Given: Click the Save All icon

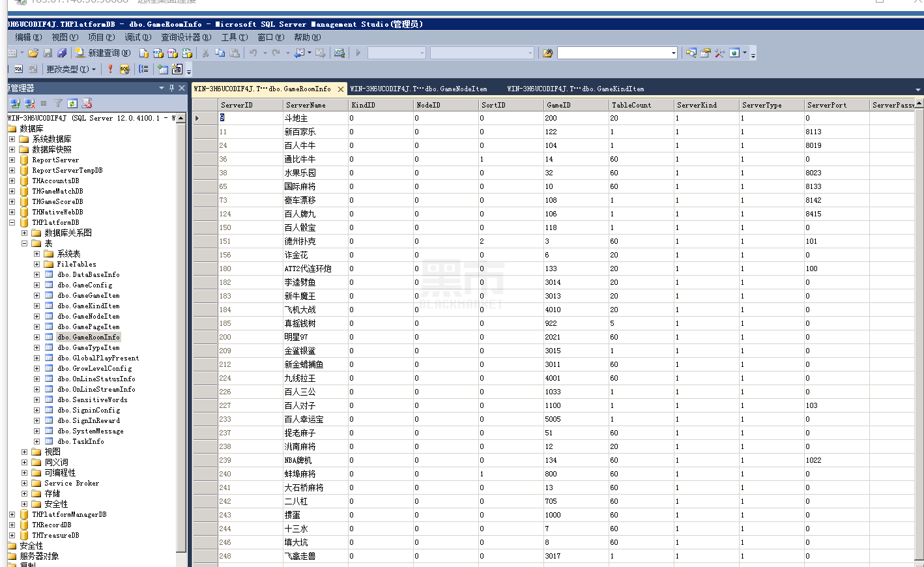Looking at the screenshot, I should [62, 53].
